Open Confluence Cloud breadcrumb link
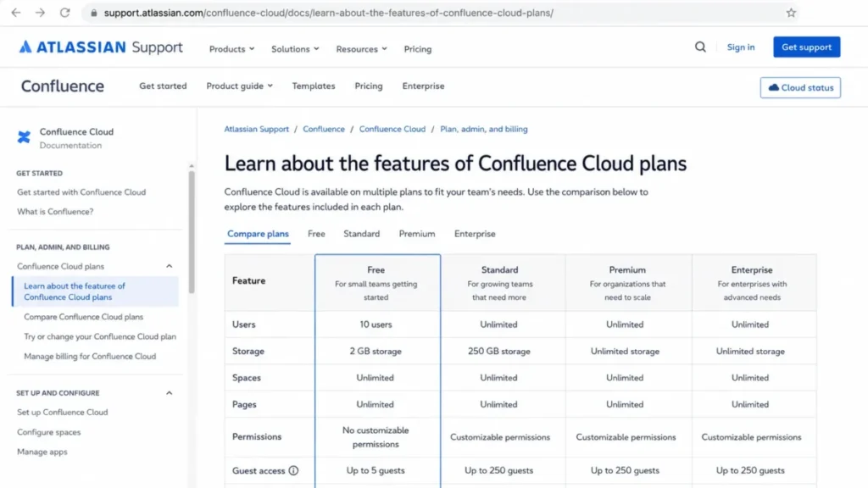Viewport: 868px width, 488px height. 392,129
